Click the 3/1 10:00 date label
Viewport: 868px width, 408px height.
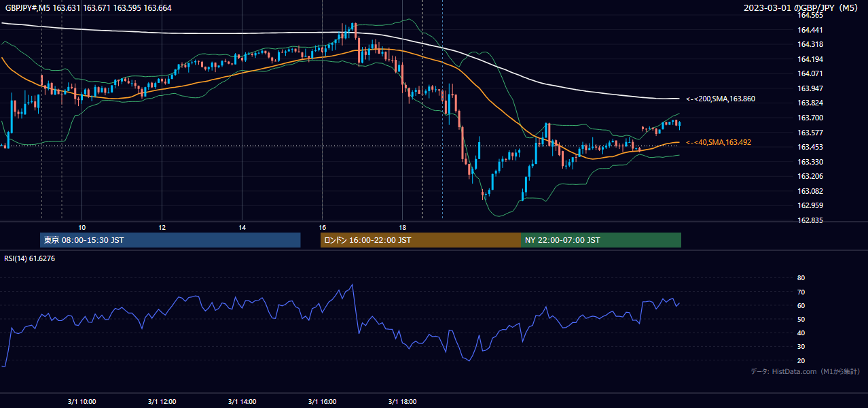tap(82, 401)
